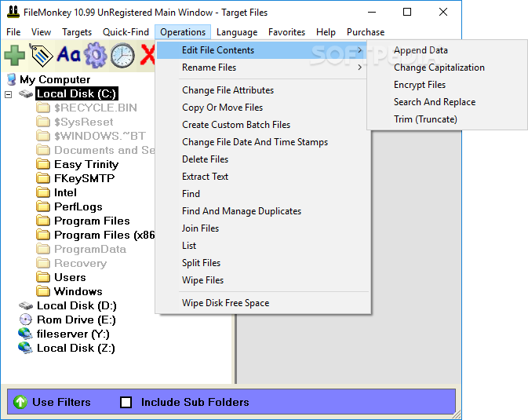Choose Encrypt Files from the submenu
The image size is (528, 420).
point(447,85)
